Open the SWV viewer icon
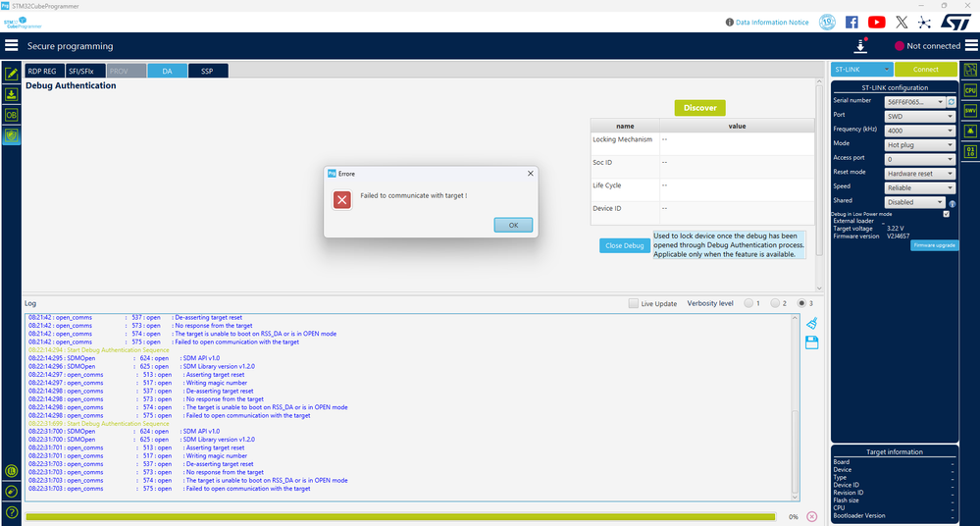980x526 pixels. pyautogui.click(x=970, y=111)
